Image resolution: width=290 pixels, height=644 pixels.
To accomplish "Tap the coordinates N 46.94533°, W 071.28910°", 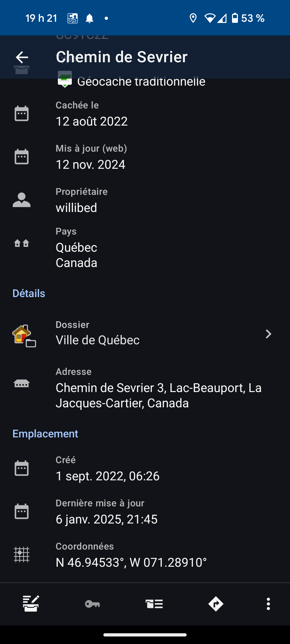I will click(x=131, y=562).
